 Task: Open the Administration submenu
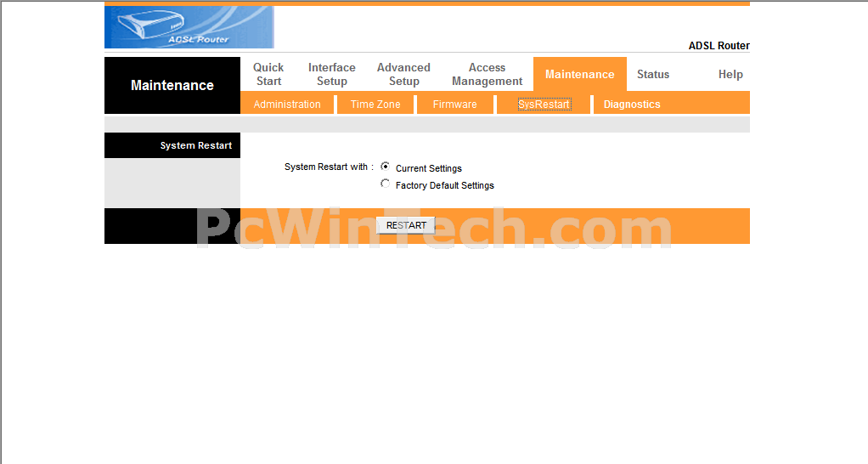tap(287, 104)
